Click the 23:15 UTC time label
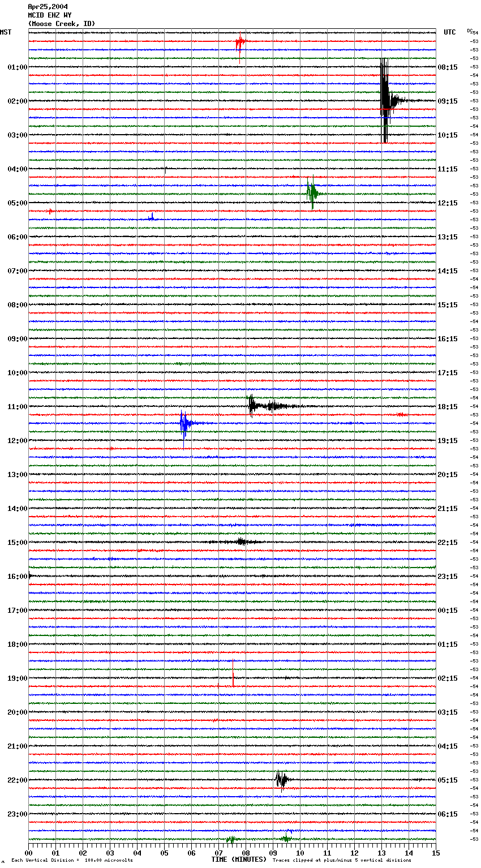Viewport: 481px width, 868px height. coord(448,577)
